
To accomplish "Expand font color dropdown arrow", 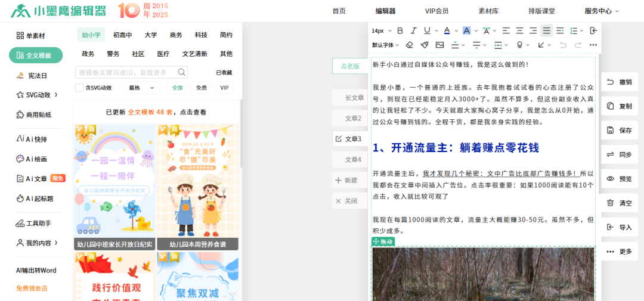I will click(456, 30).
